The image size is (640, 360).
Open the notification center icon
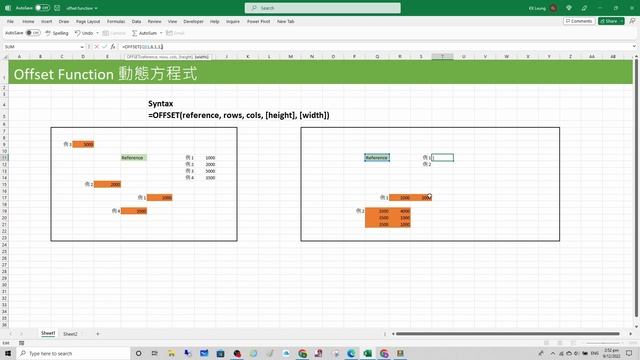pyautogui.click(x=629, y=353)
